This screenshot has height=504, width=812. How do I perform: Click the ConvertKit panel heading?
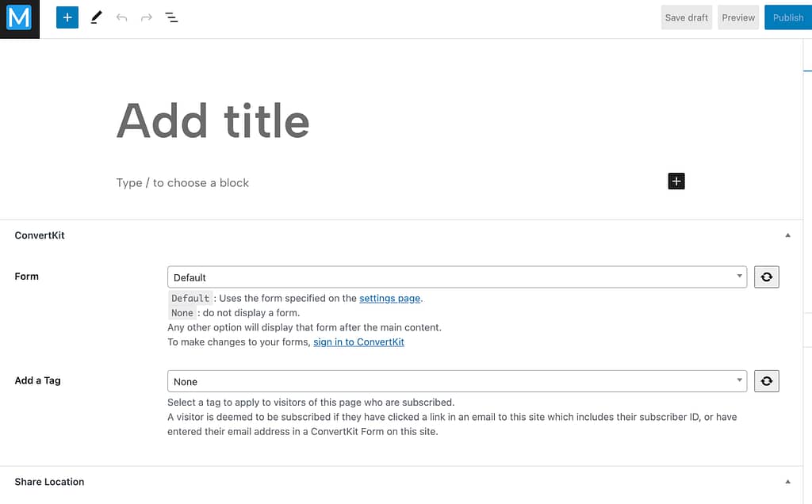tap(40, 235)
